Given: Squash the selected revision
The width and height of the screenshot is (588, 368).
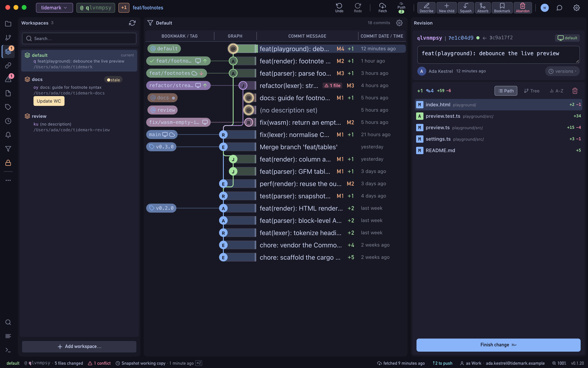Looking at the screenshot, I should pyautogui.click(x=465, y=8).
